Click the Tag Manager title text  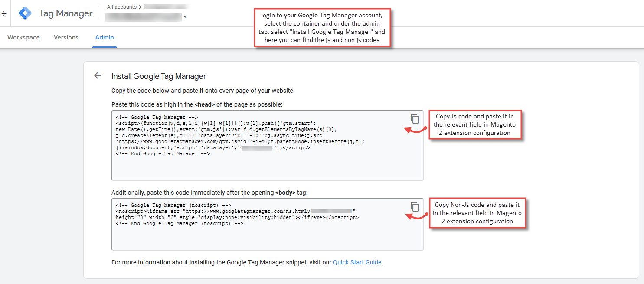tap(65, 13)
